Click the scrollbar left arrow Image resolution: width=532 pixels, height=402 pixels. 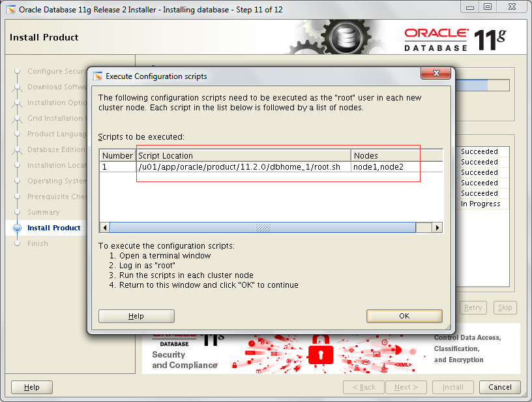(x=105, y=228)
